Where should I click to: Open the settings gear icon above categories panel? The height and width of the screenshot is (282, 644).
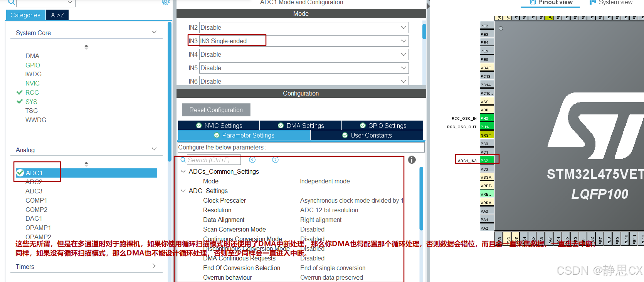166,2
